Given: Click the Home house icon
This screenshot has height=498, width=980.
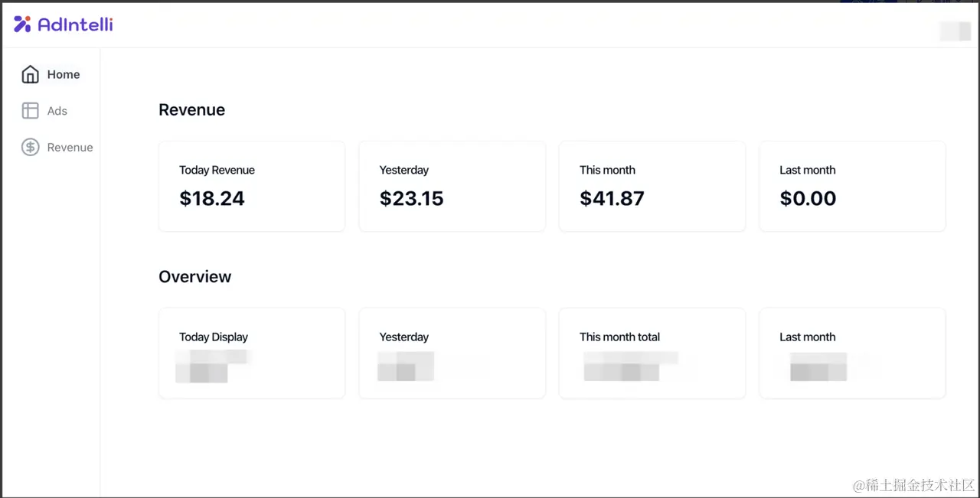Looking at the screenshot, I should 30,74.
